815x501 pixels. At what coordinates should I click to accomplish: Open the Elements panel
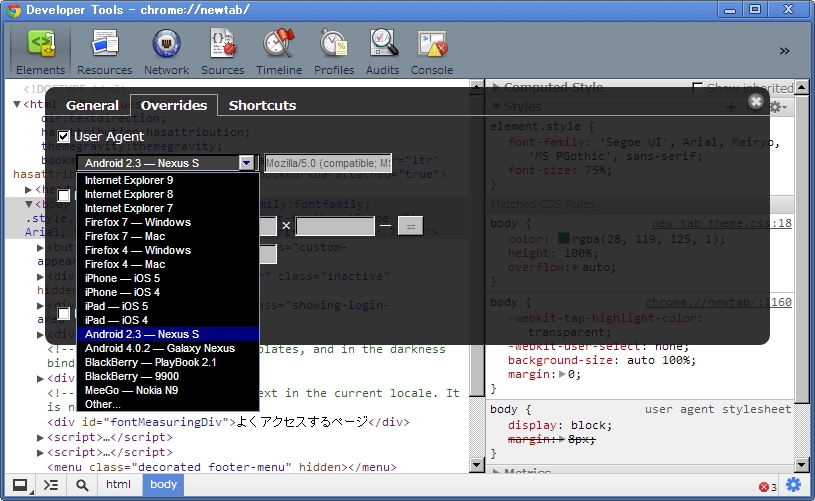coord(41,51)
